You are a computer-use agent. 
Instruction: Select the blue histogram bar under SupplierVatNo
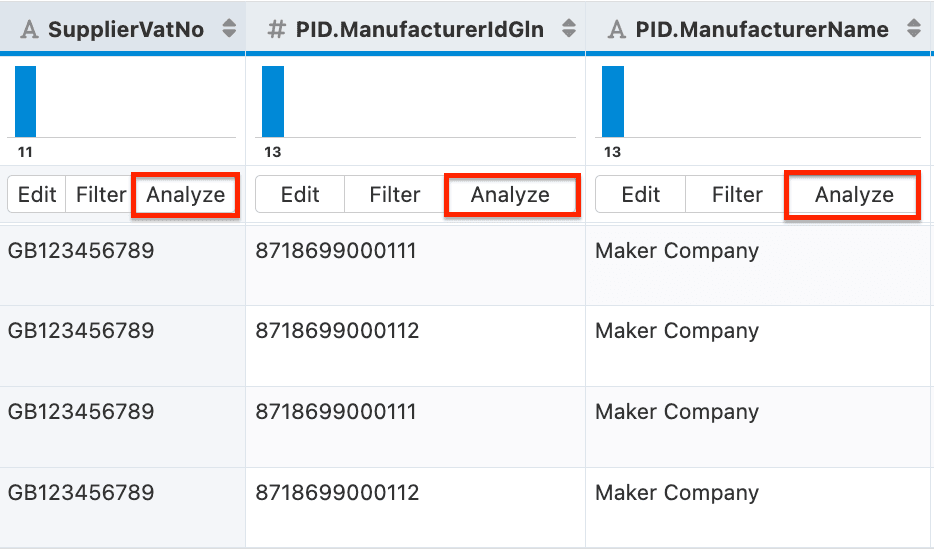(26, 101)
